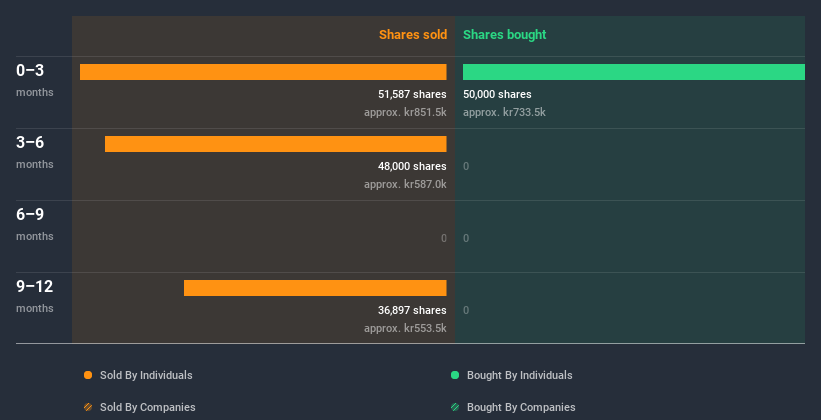Select the Sold By Individuals legend label
The width and height of the screenshot is (821, 420).
pos(146,375)
